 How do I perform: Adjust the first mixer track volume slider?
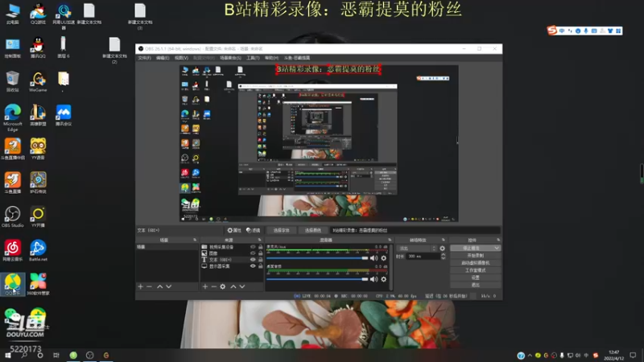click(317, 258)
